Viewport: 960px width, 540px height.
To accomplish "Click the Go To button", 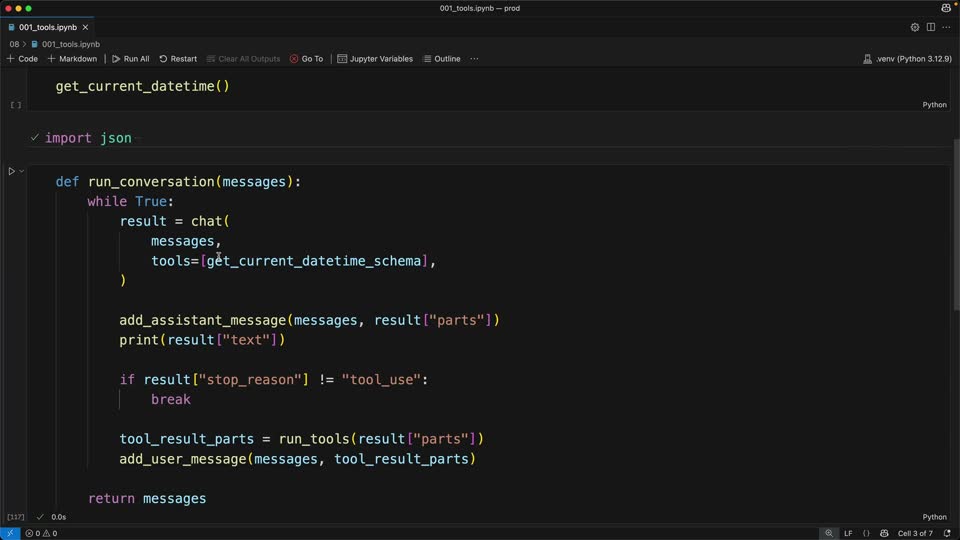I will point(306,59).
